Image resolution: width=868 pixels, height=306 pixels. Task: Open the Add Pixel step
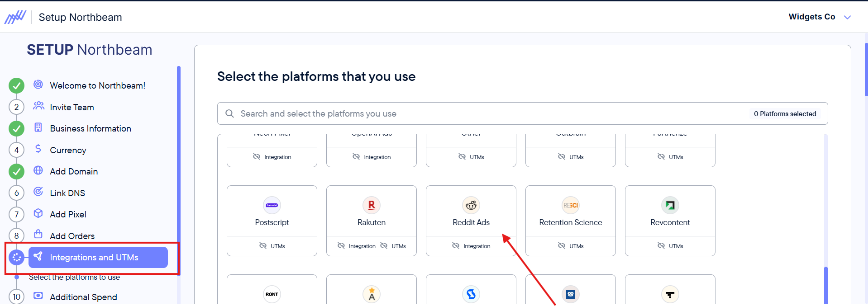68,214
